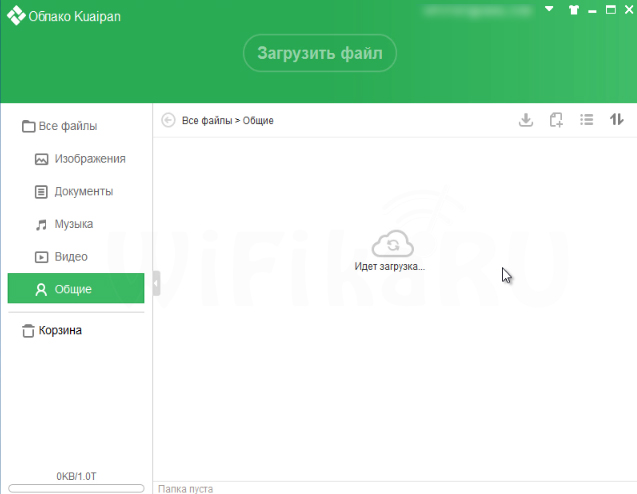Viewport: 637px width, 494px height.
Task: Expand the account dropdown triangle in title bar
Action: tap(549, 9)
